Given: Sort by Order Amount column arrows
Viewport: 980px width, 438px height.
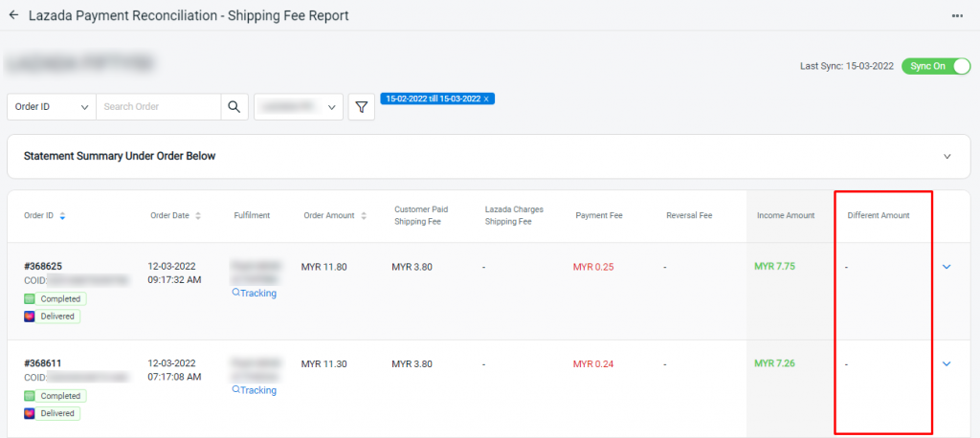Looking at the screenshot, I should coord(364,215).
